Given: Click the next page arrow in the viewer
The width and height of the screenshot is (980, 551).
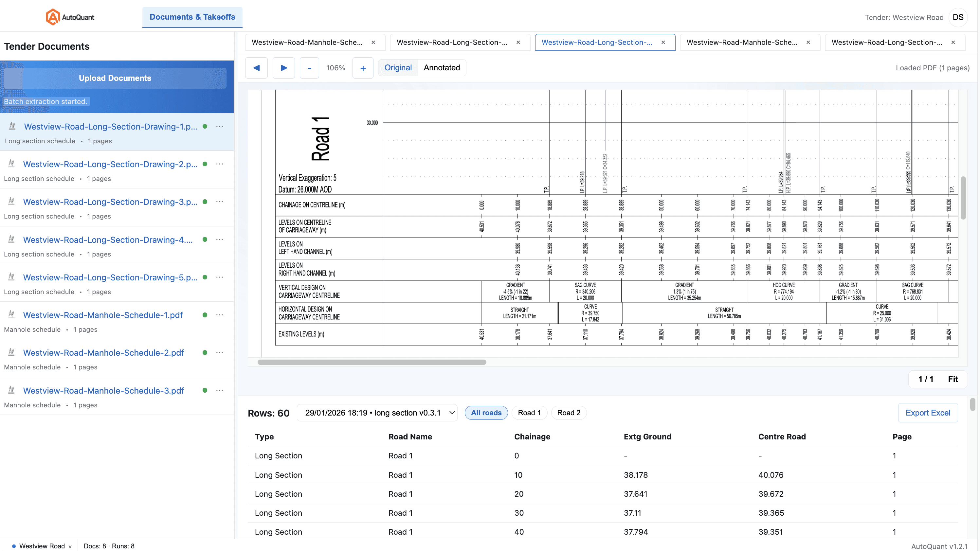Looking at the screenshot, I should coord(283,68).
